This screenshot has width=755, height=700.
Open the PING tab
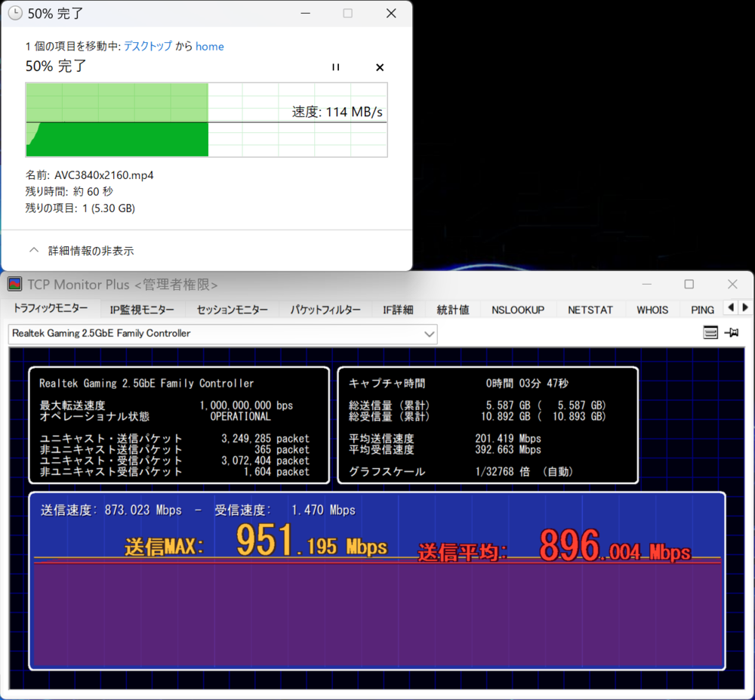tap(701, 309)
